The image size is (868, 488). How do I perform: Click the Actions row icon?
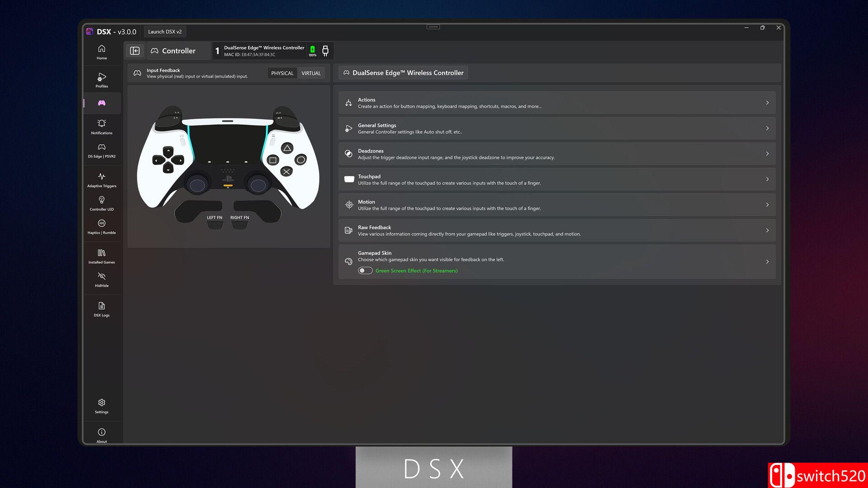[349, 103]
